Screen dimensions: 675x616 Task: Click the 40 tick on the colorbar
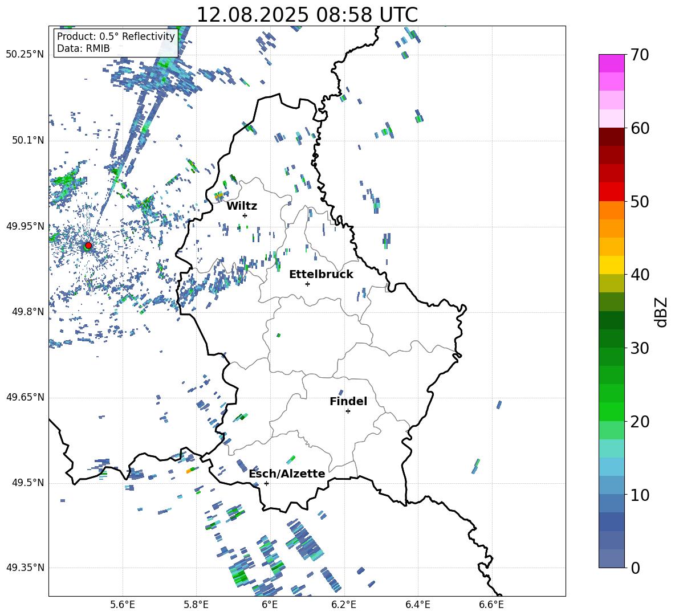(640, 275)
